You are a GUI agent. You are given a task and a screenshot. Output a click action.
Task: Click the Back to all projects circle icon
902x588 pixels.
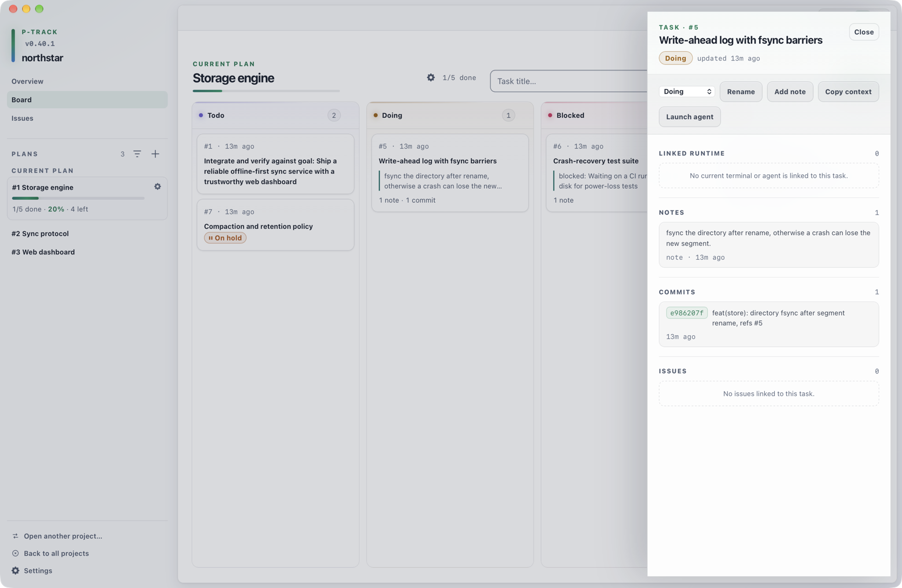coord(16,553)
